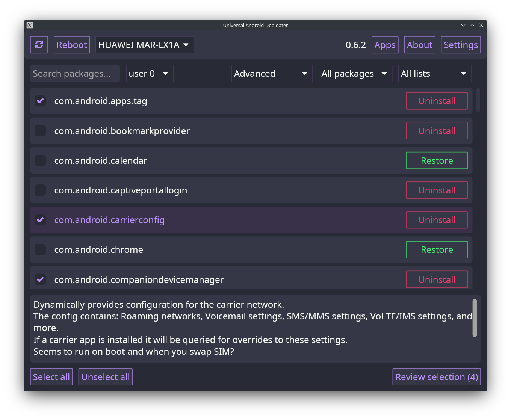Open the Apps view
This screenshot has height=420, width=511.
(385, 45)
